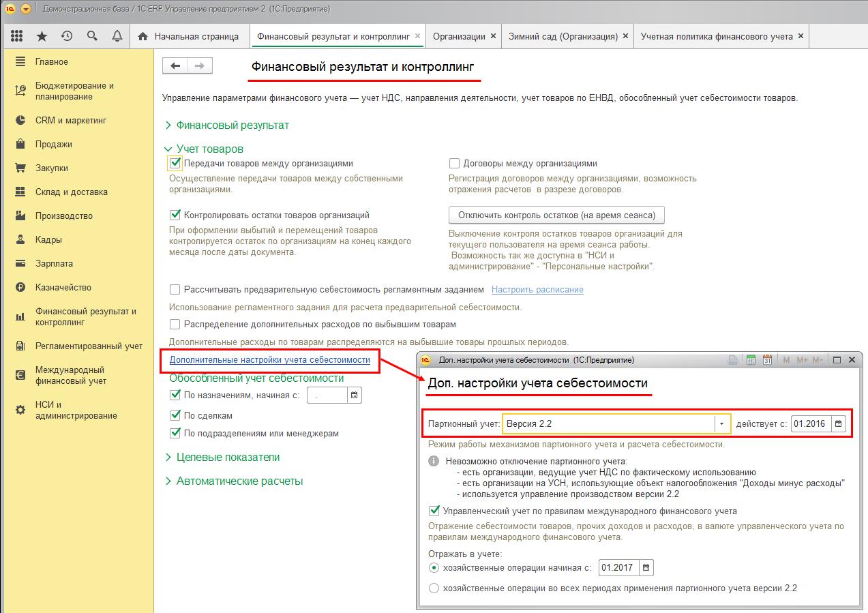Expand the 'Финансовый результат' section
868x613 pixels.
(227, 125)
